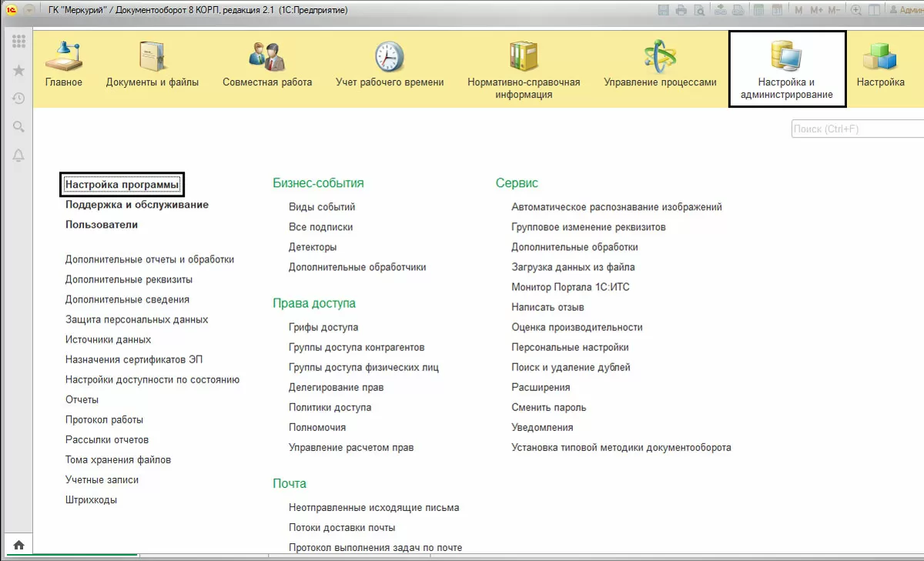The image size is (924, 561).
Task: Click the Save diskette icon in title bar
Action: point(664,10)
